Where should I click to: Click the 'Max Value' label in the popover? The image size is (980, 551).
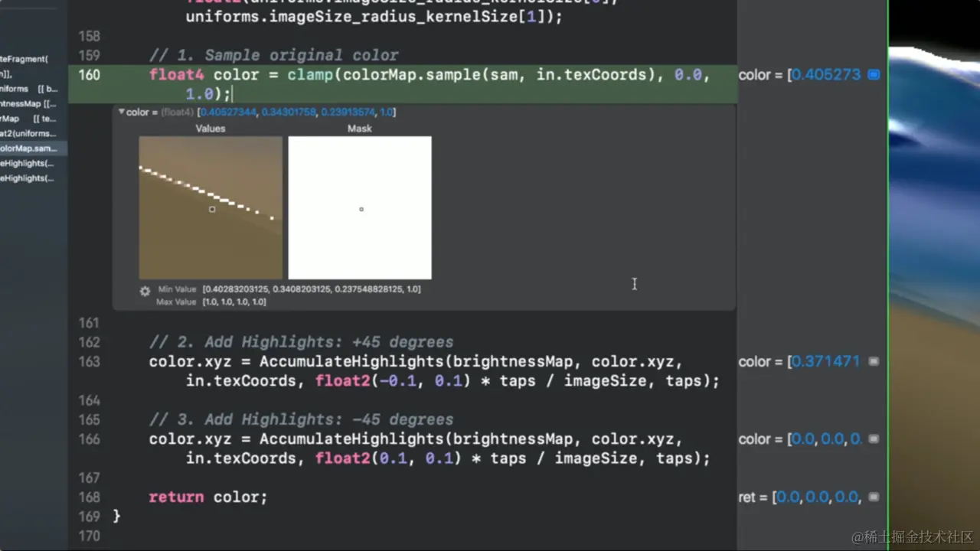[x=177, y=302]
